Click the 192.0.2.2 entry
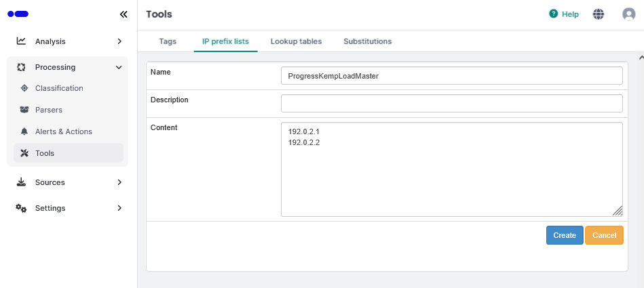644x288 pixels. pos(304,143)
